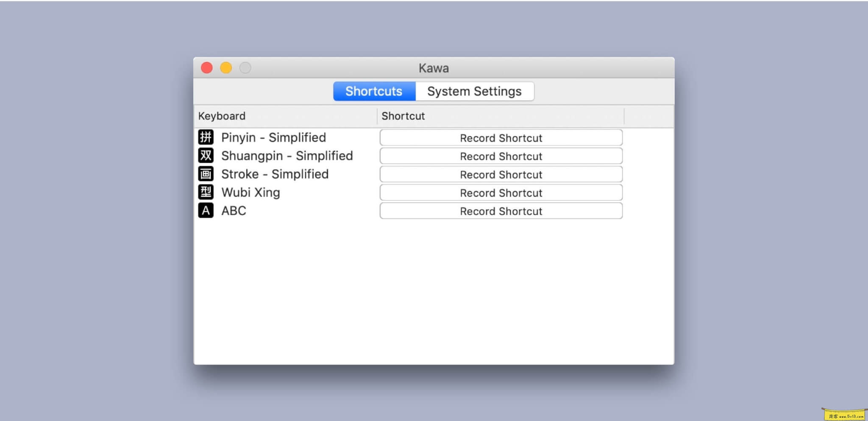Record a shortcut for Shuangpin - Simplified

(x=501, y=156)
